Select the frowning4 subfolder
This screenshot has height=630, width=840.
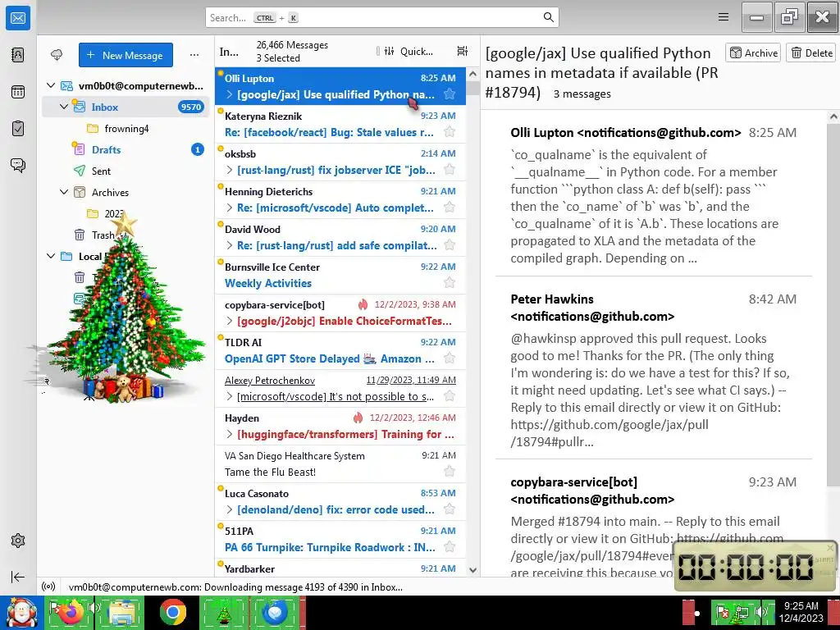tap(126, 128)
